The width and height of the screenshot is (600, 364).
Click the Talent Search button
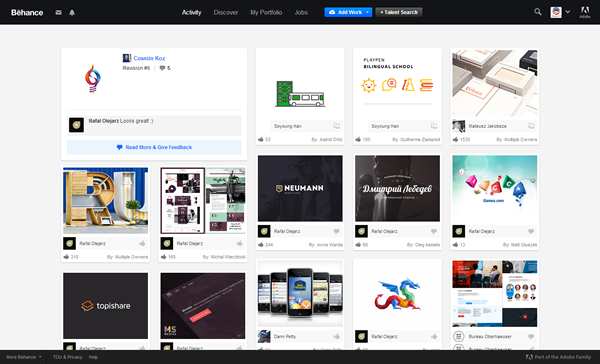pos(399,12)
